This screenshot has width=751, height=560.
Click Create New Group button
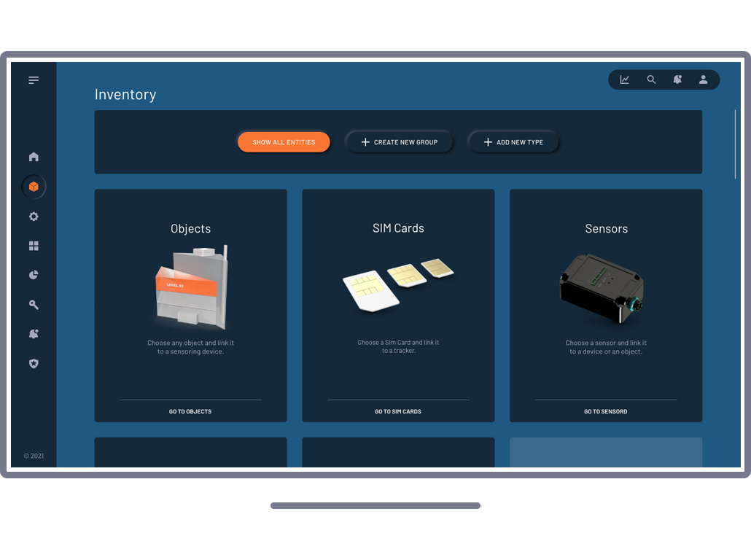pyautogui.click(x=399, y=142)
